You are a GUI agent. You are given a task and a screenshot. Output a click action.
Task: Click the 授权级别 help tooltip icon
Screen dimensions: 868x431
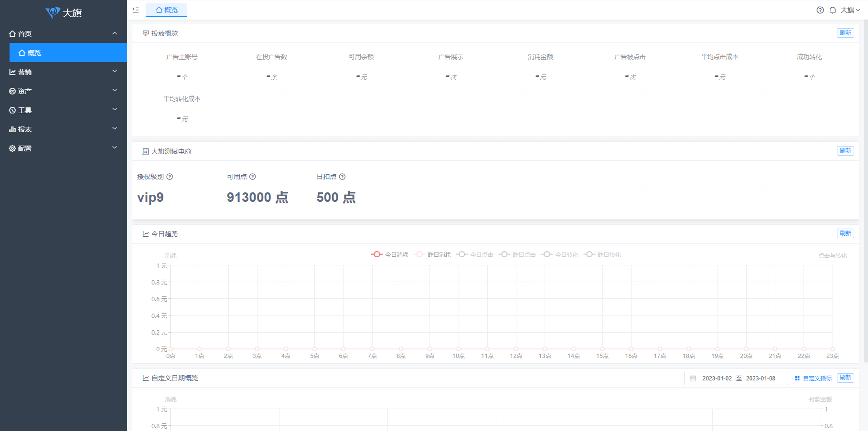pyautogui.click(x=170, y=177)
